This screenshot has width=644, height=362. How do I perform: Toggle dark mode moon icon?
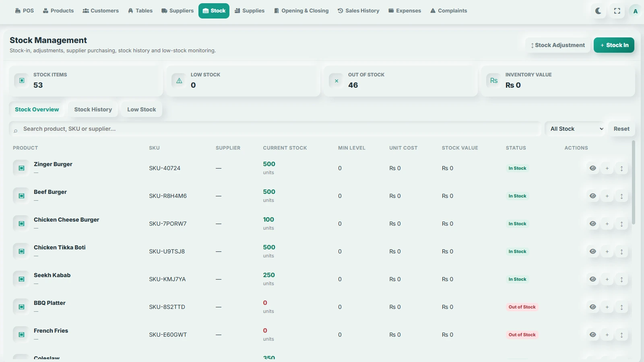[x=599, y=11]
